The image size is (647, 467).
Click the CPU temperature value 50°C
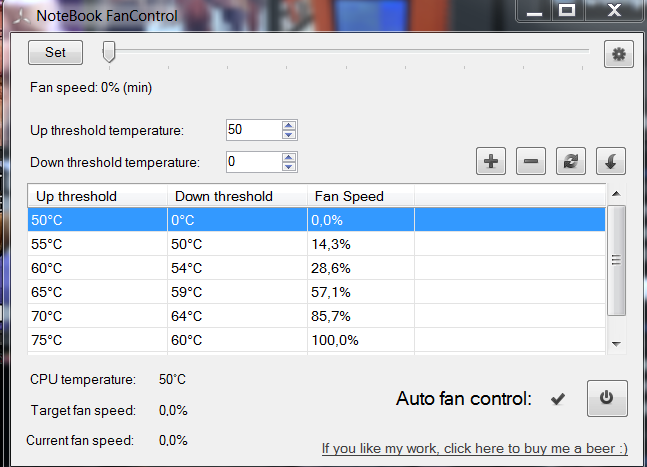[x=172, y=379]
